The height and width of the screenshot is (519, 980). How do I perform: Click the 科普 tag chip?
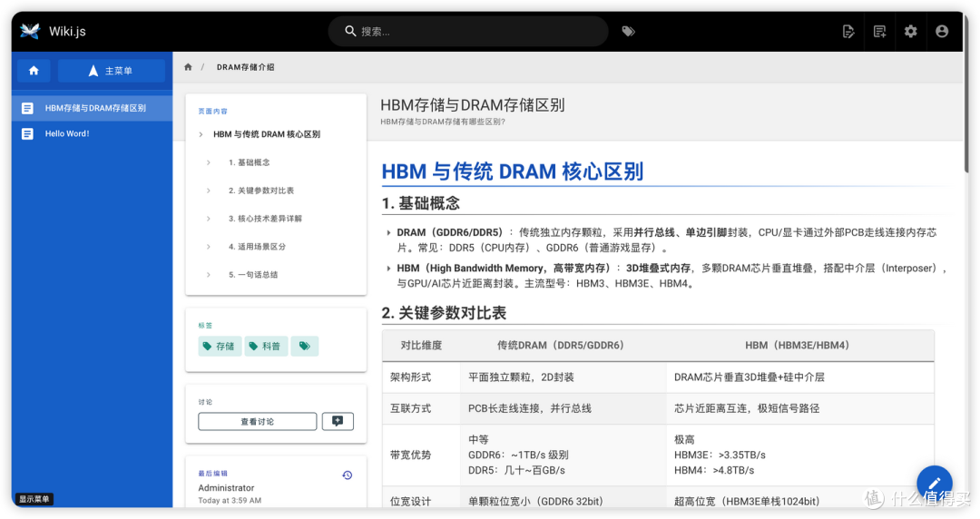[x=266, y=346]
